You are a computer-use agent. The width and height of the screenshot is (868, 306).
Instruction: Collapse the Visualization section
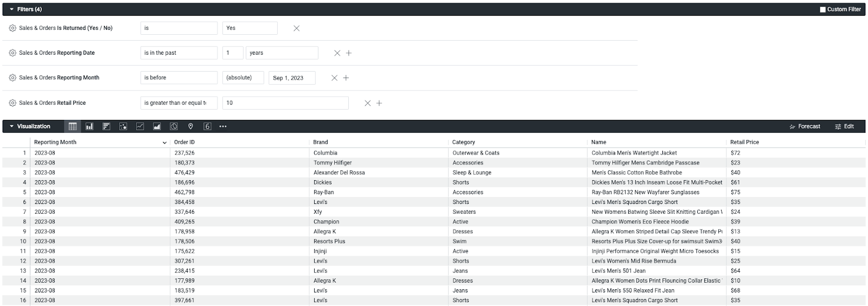click(12, 126)
